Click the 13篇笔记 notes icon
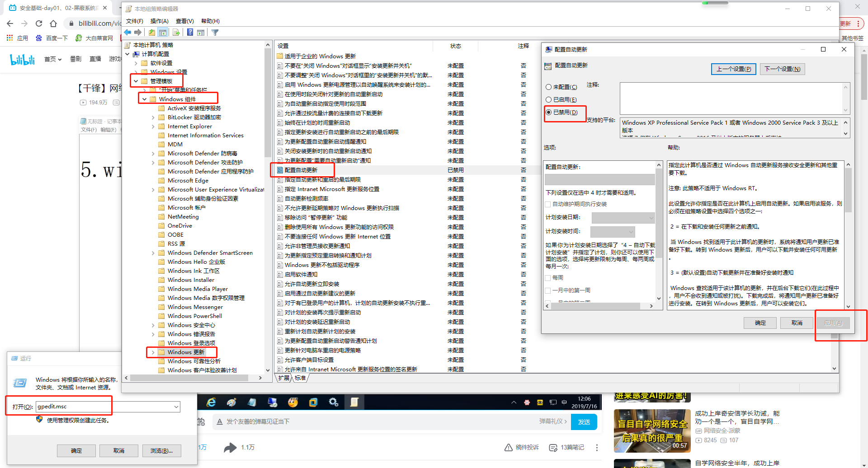The height and width of the screenshot is (468, 868). coord(553,447)
